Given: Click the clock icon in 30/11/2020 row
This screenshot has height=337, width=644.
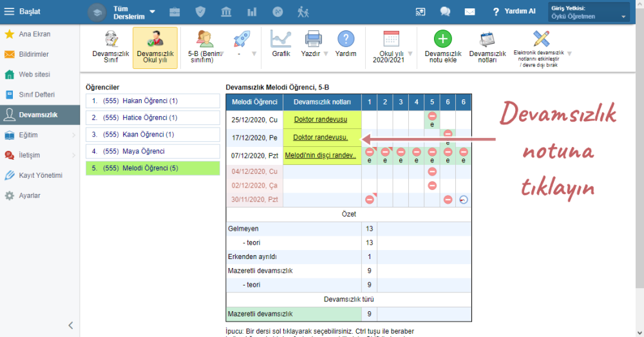Looking at the screenshot, I should pos(463,200).
